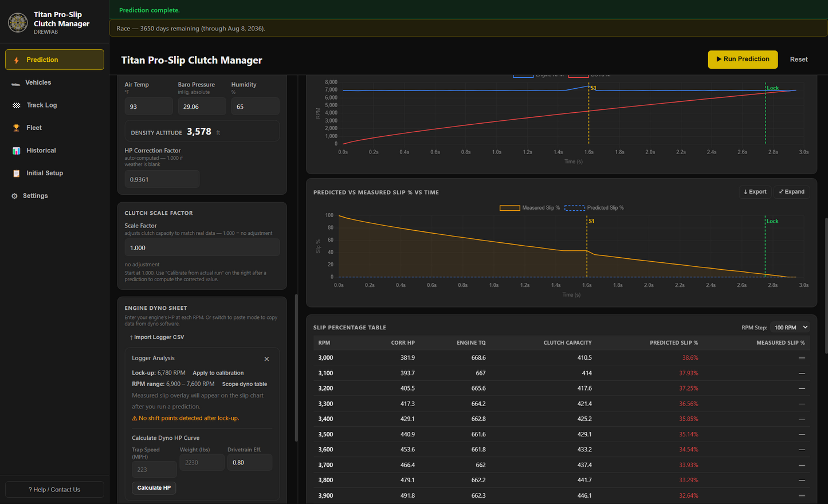The height and width of the screenshot is (504, 828).
Task: Open the Fleet section
Action: click(54, 128)
